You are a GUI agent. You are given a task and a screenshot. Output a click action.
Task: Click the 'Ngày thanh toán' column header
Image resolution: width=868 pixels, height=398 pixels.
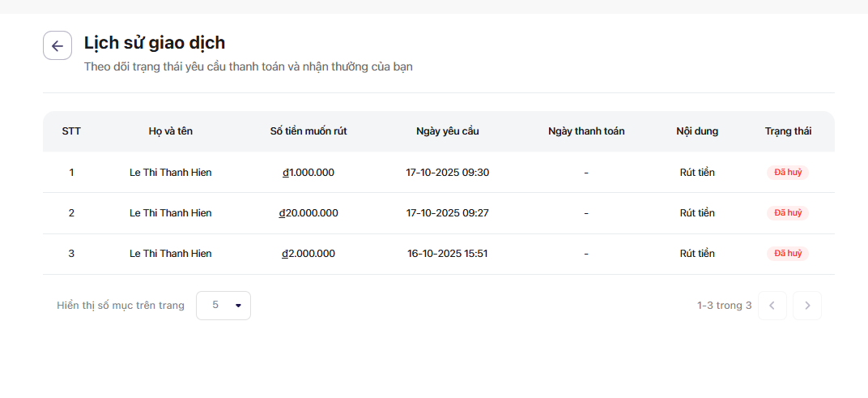586,131
